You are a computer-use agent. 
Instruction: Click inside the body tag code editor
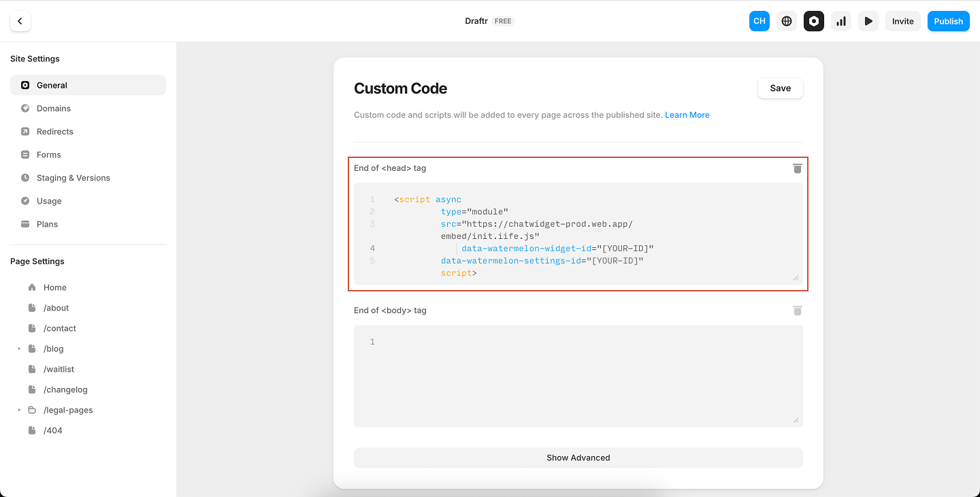(578, 376)
